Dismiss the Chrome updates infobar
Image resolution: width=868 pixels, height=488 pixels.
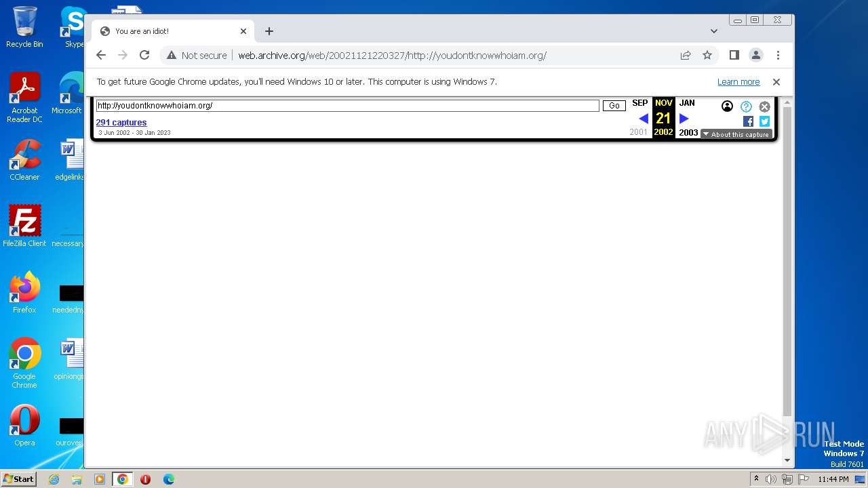click(x=776, y=81)
